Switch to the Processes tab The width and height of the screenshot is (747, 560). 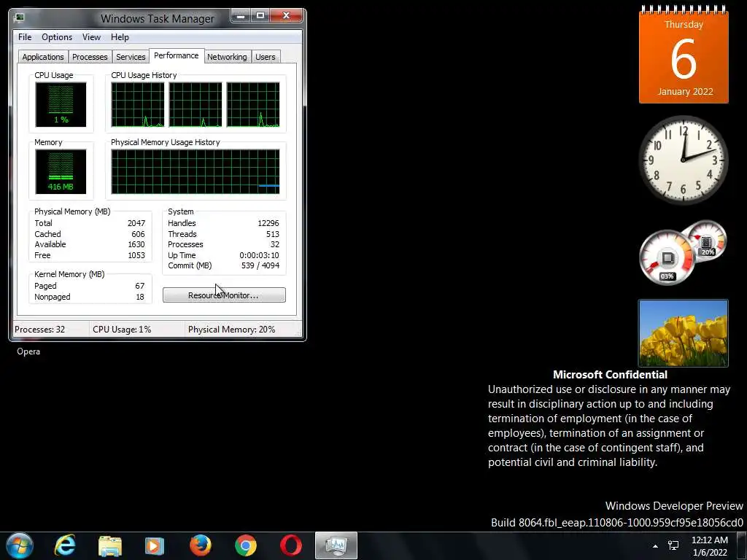(x=90, y=57)
